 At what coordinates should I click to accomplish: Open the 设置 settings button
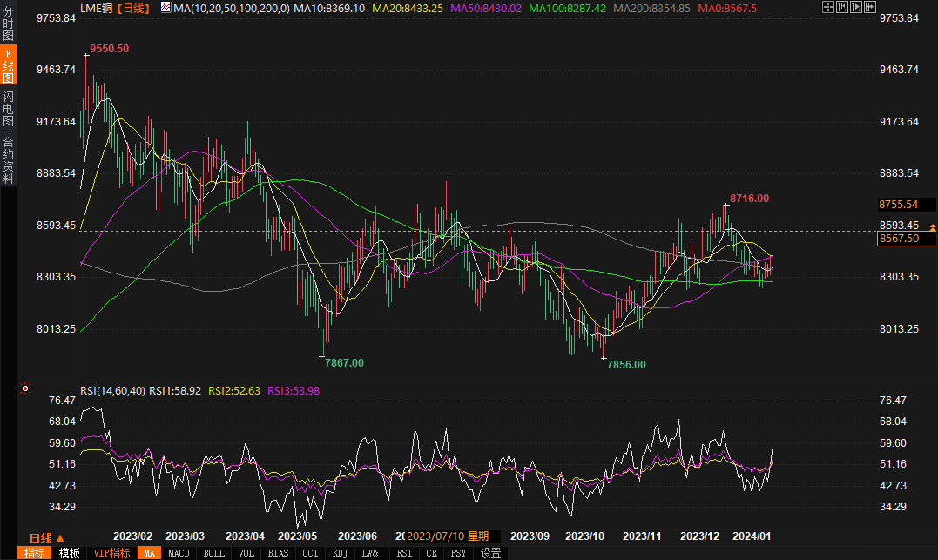click(491, 553)
